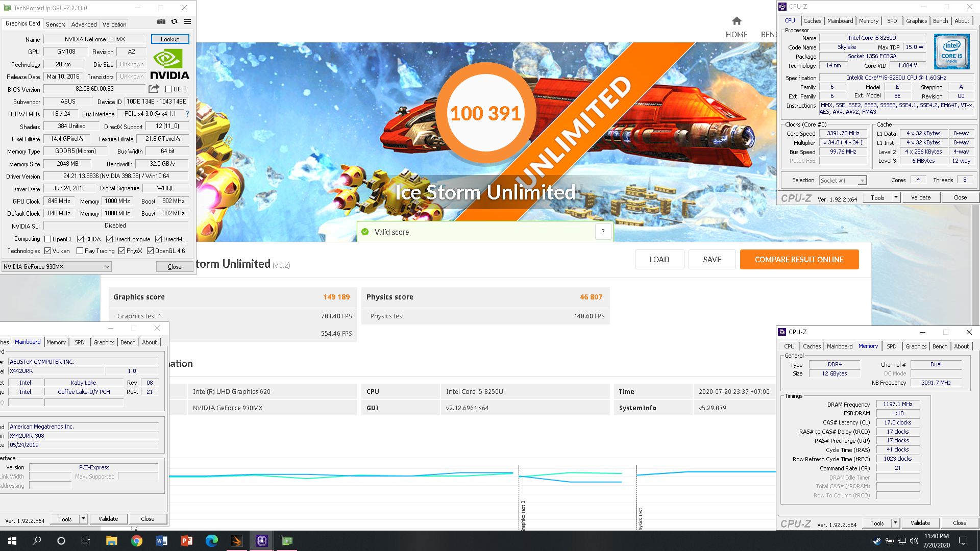Open Windows search from taskbar
The image size is (980, 551).
pyautogui.click(x=37, y=541)
